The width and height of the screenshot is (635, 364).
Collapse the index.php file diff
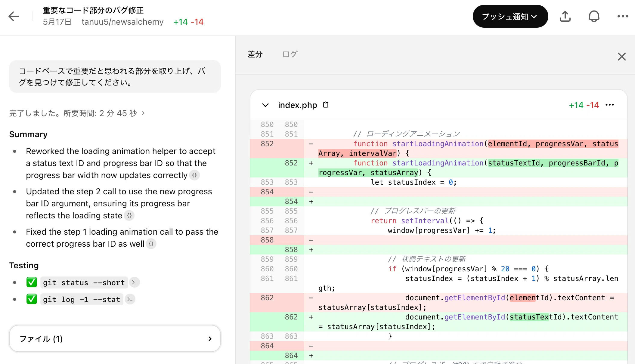click(x=265, y=105)
